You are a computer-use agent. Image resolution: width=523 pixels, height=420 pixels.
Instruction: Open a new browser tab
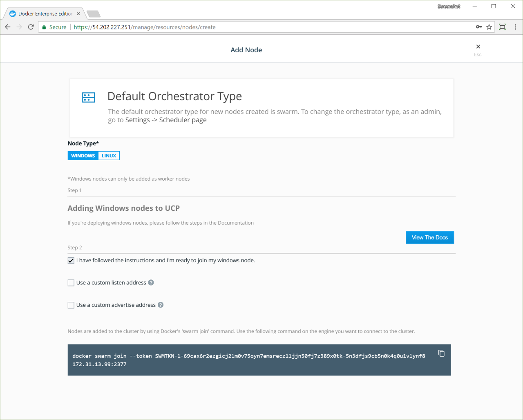94,14
